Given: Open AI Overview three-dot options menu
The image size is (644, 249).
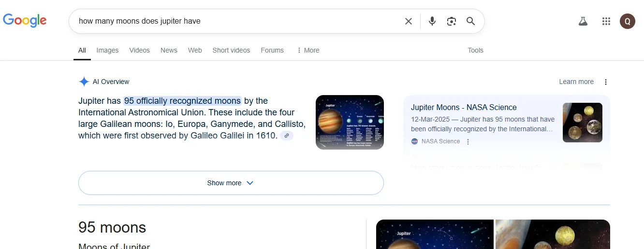Looking at the screenshot, I should coord(606,82).
